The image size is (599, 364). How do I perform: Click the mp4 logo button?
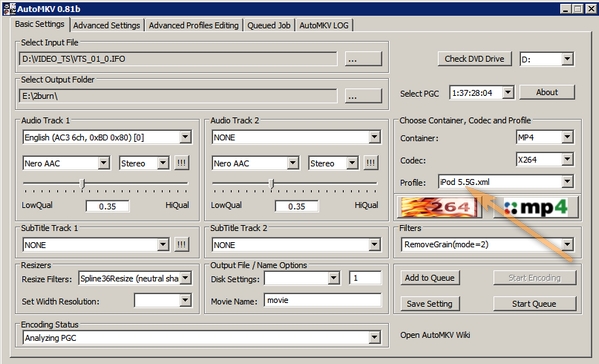click(536, 207)
